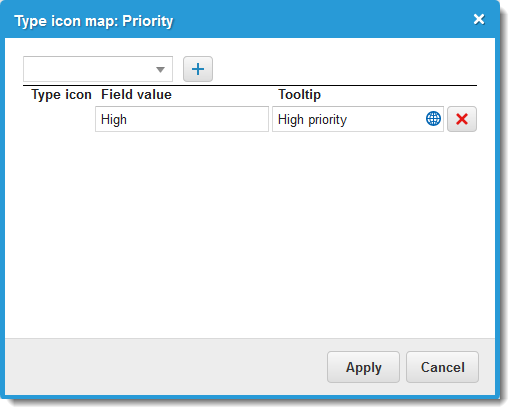515x414 pixels.
Task: Close the Type icon map dialog
Action: point(479,19)
